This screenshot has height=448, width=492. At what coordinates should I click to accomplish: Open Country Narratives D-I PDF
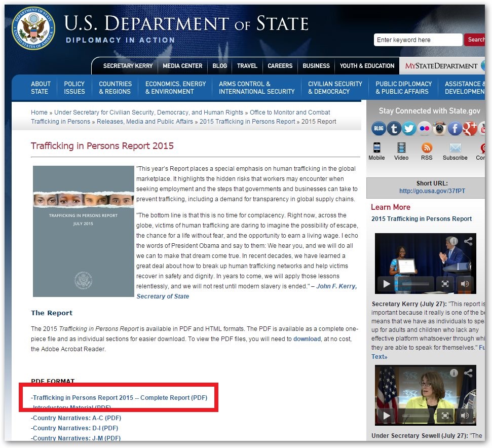click(74, 428)
